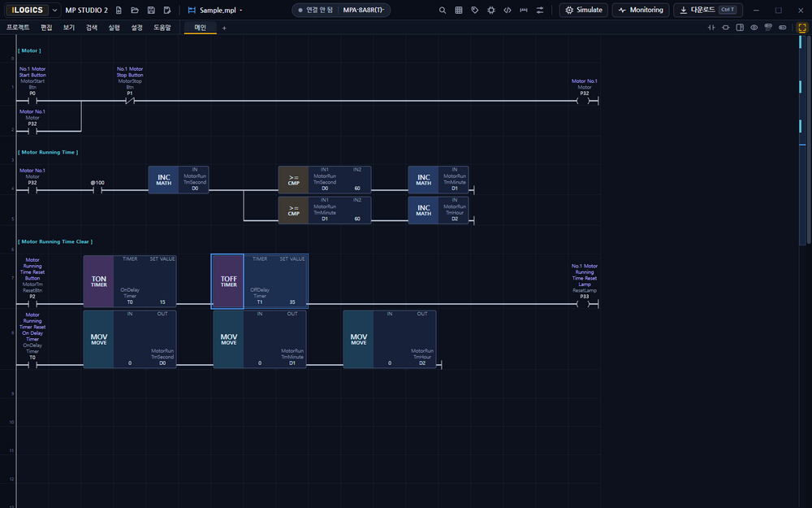812x508 pixels.
Task: Open the code view icon
Action: point(508,10)
